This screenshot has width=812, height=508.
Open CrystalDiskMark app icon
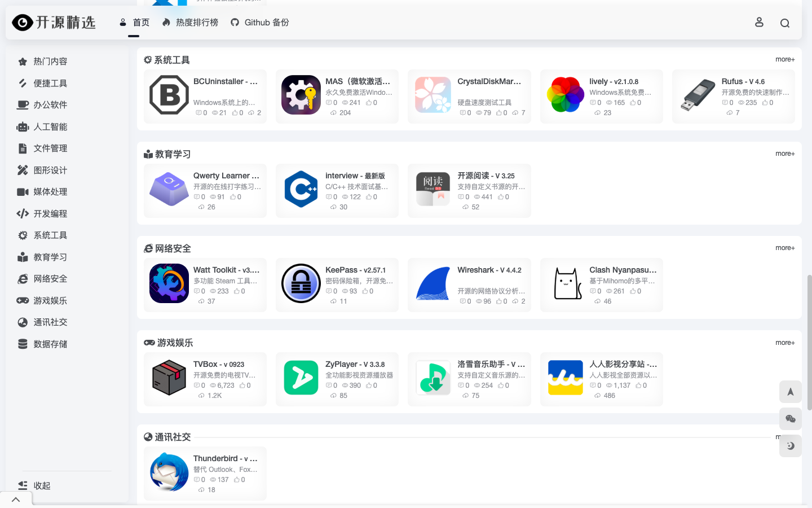pos(433,95)
